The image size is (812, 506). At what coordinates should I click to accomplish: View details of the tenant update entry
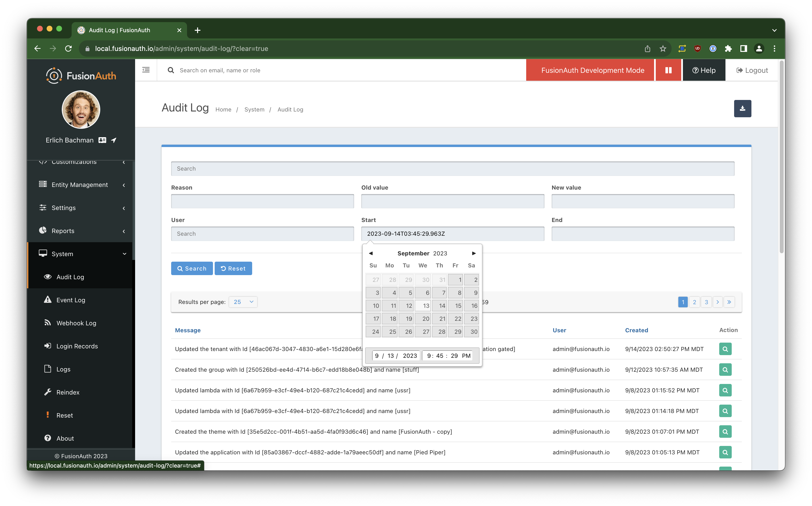tap(725, 349)
